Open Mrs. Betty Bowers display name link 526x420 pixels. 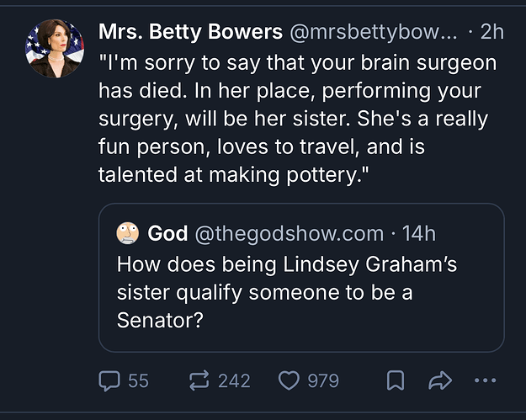tap(190, 32)
